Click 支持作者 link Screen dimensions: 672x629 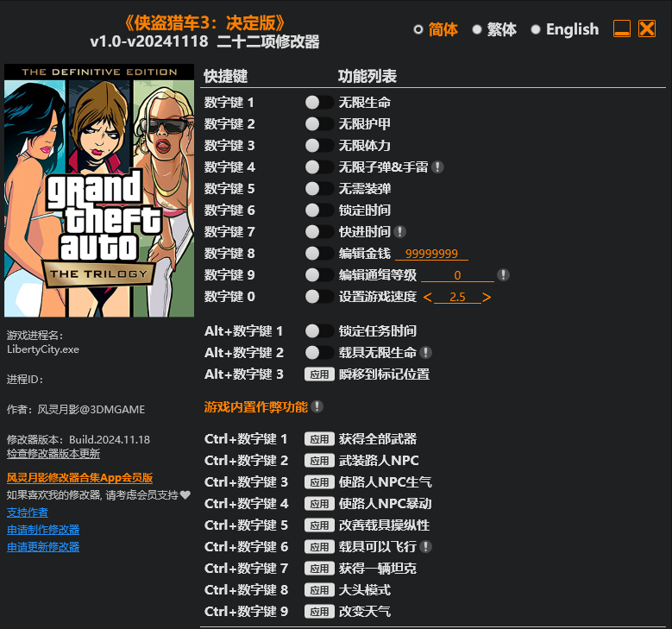click(28, 513)
